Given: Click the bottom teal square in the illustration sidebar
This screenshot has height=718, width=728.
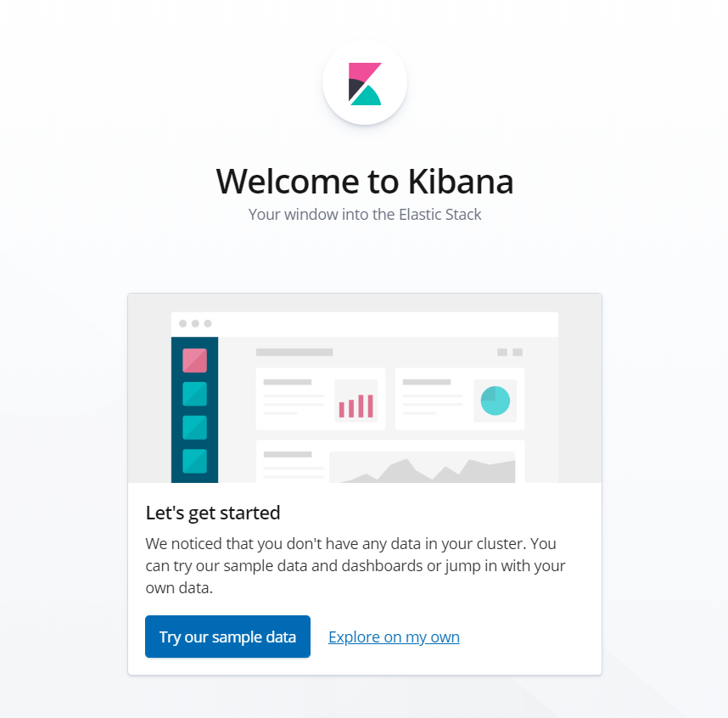Looking at the screenshot, I should (x=194, y=461).
